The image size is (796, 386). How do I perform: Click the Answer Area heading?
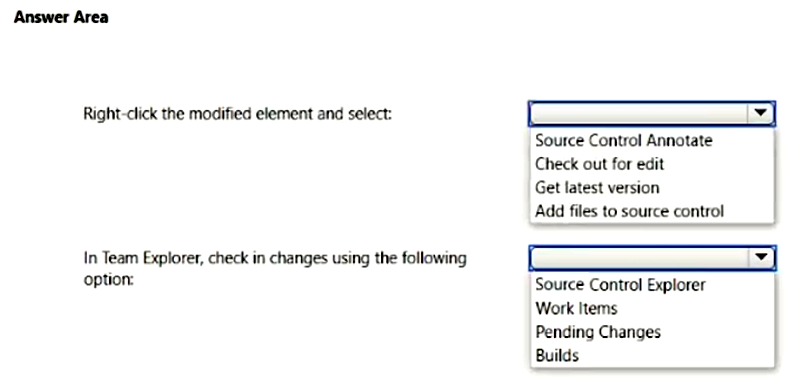[x=61, y=17]
